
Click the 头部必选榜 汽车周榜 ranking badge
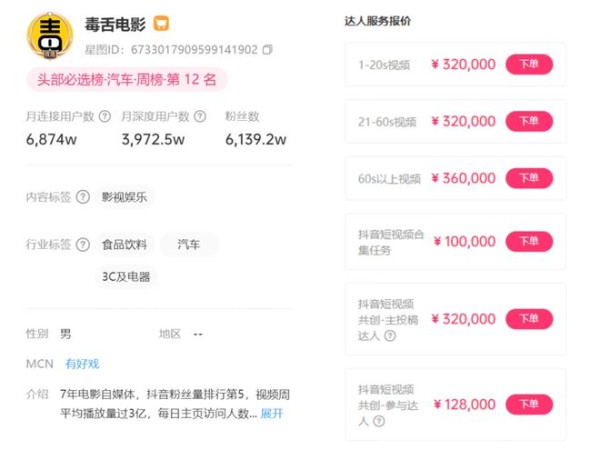[x=127, y=80]
